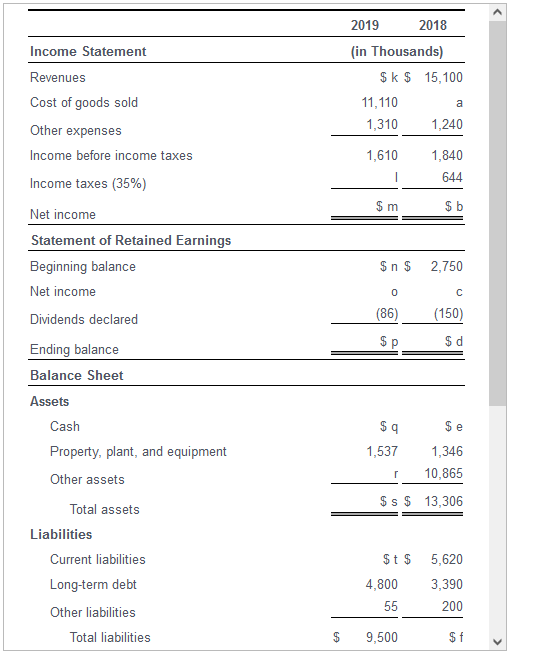Click the 2019 other liabilities value 55
Viewport: 537px width, 672px height.
(391, 606)
